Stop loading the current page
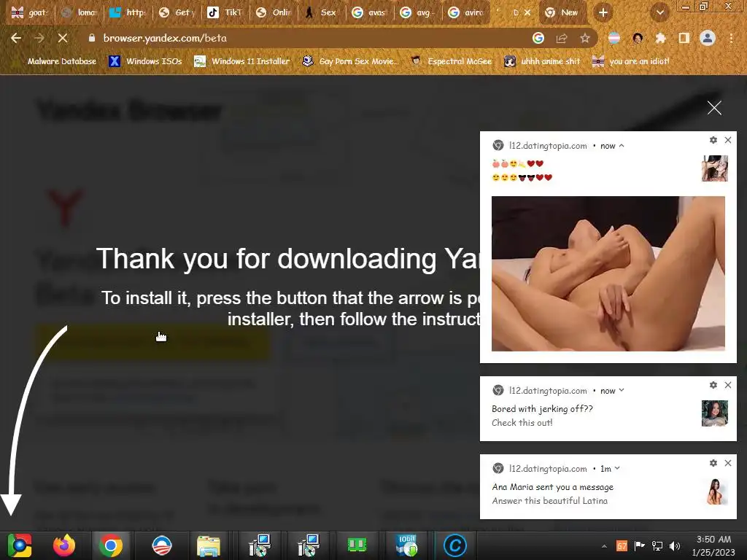The height and width of the screenshot is (560, 747). (x=63, y=38)
